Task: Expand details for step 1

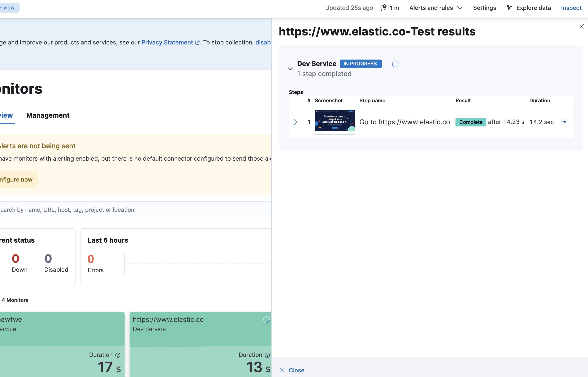Action: (x=295, y=122)
